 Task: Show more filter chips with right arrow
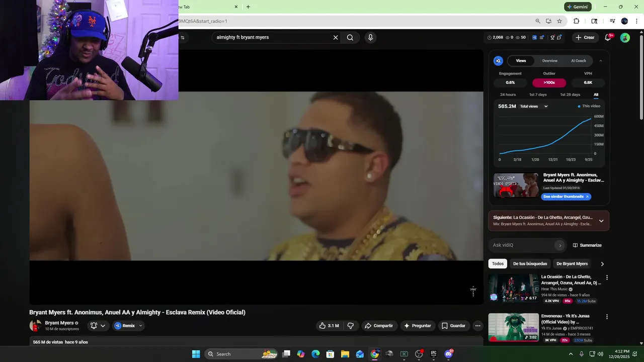602,264
